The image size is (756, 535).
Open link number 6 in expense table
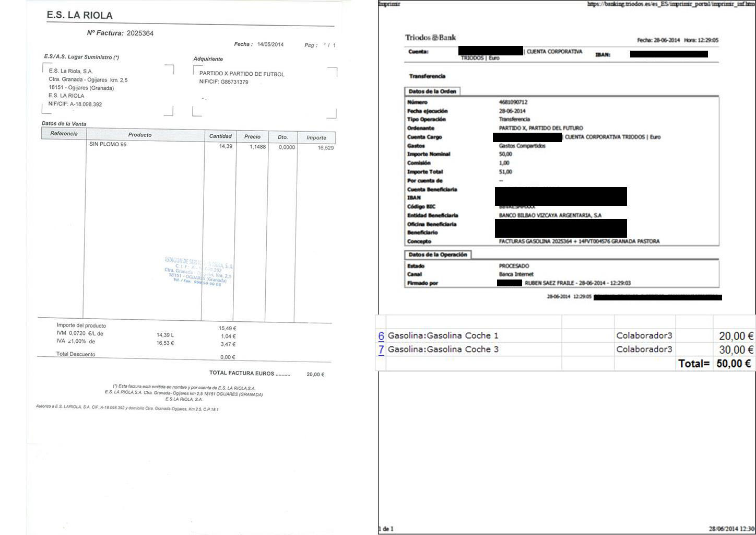coord(381,336)
